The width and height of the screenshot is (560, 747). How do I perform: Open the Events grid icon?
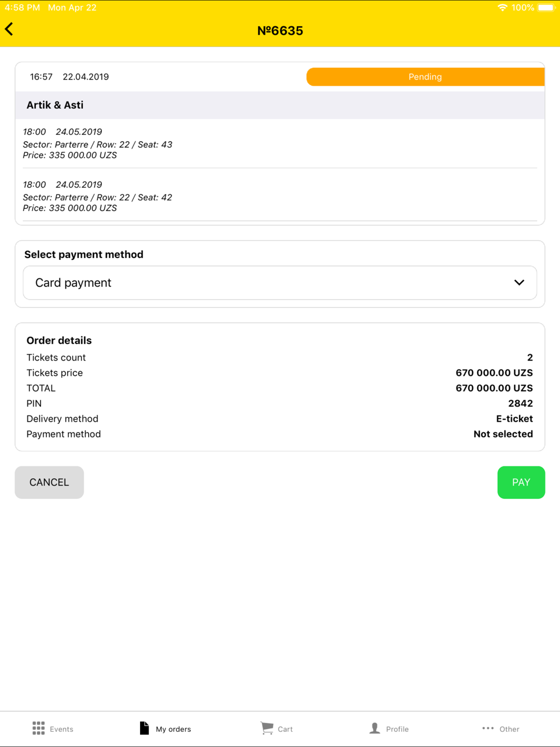click(x=39, y=728)
